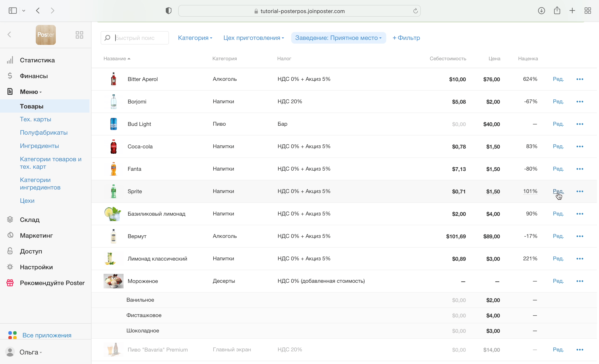Go to Ингредиенты menu section
Viewport: 599px width, 364px height.
[39, 146]
